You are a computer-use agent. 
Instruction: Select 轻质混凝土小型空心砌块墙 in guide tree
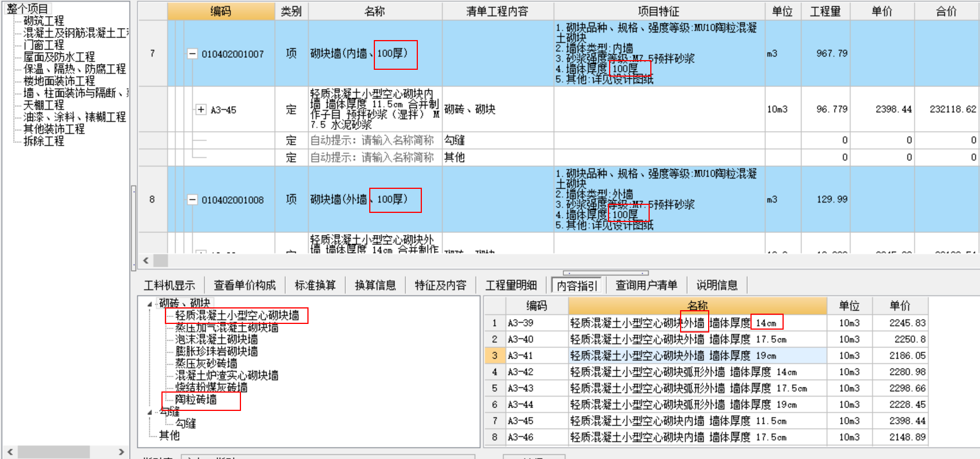237,315
